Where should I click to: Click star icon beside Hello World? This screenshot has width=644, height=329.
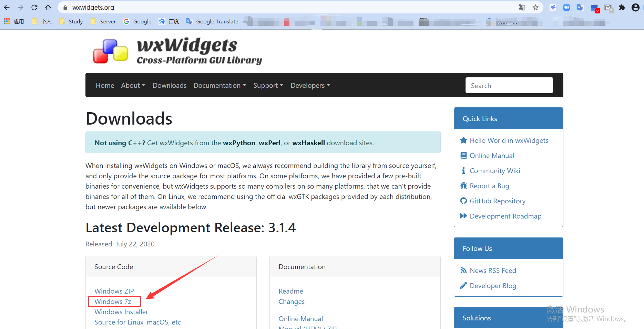tap(463, 140)
